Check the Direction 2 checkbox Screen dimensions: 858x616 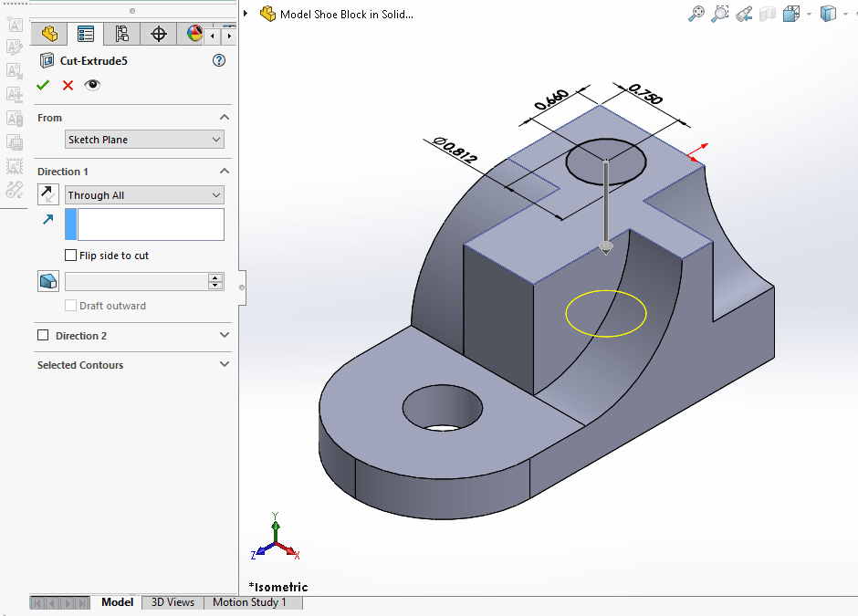[x=43, y=336]
